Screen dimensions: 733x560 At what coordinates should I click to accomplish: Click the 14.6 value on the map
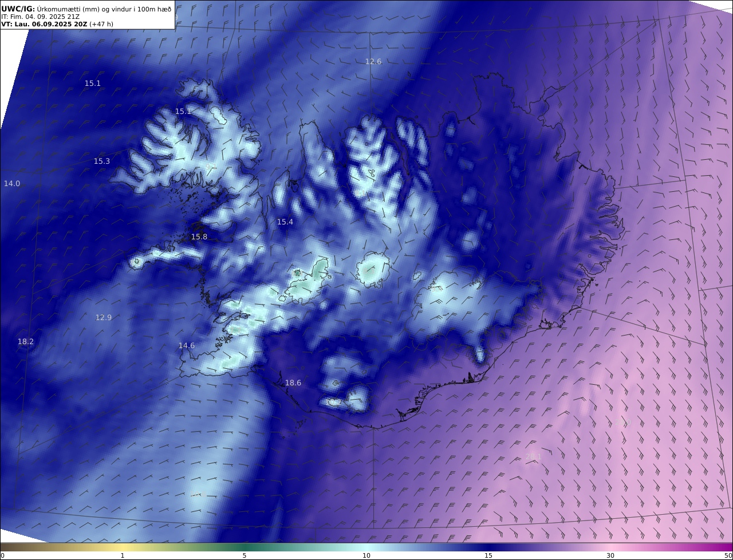[187, 345]
